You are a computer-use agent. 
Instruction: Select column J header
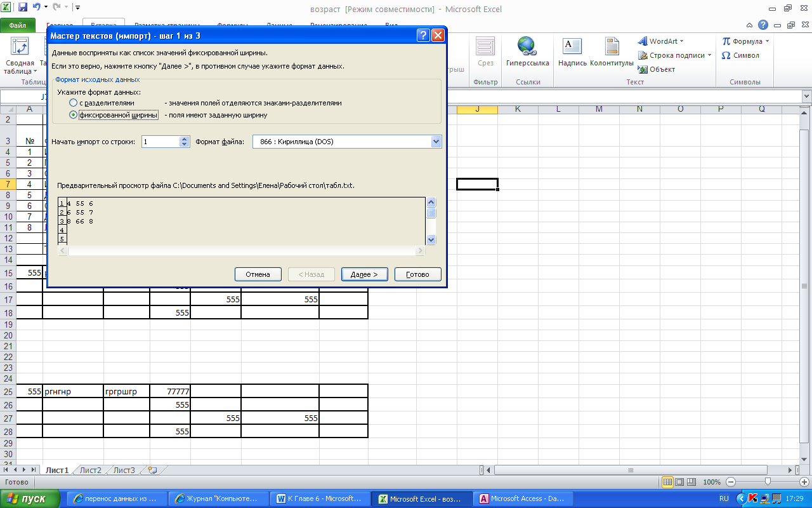pos(477,109)
